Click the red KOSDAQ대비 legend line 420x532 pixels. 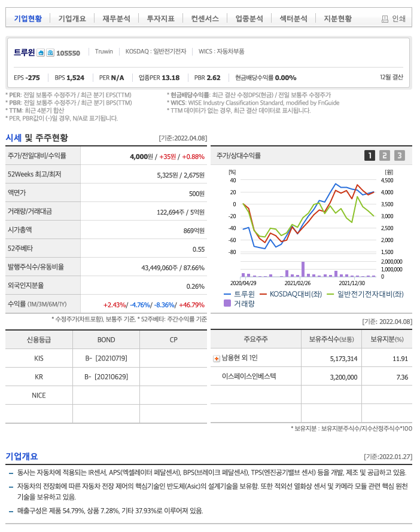263,294
